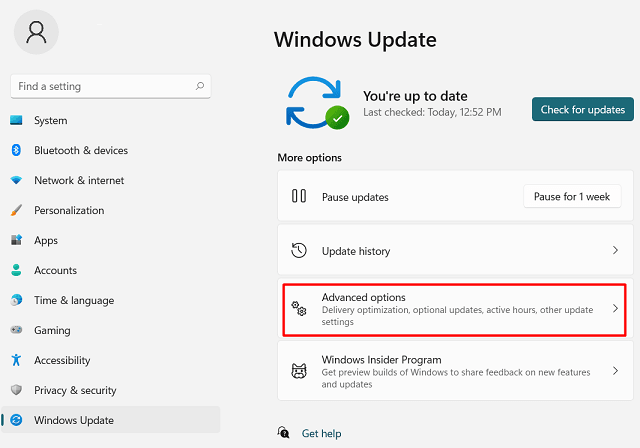Click the Network wifi icon
Viewport: 640px width, 448px height.
(x=16, y=180)
